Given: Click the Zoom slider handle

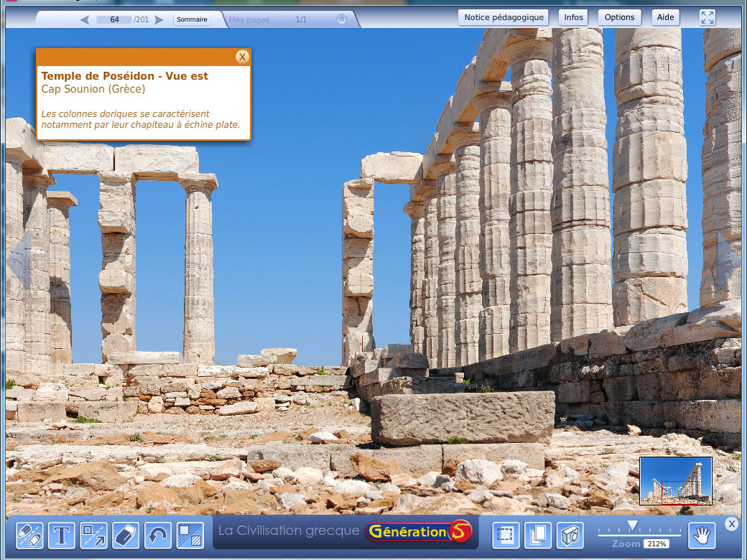Looking at the screenshot, I should point(632,526).
